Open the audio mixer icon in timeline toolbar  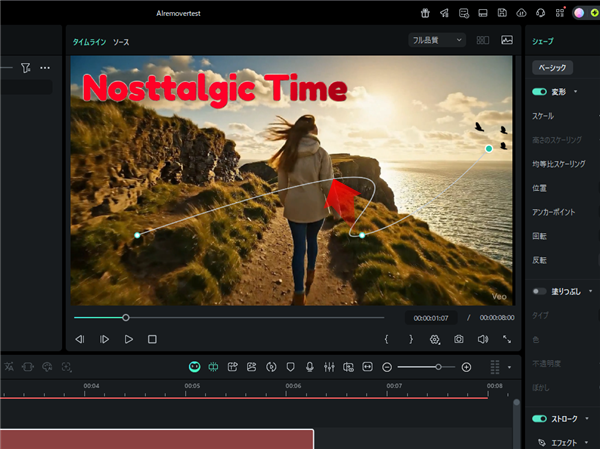point(329,367)
